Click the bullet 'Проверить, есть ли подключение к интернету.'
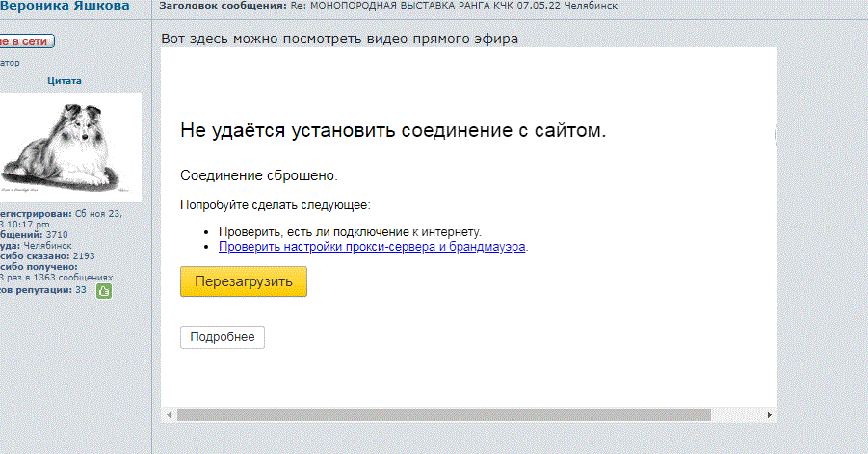Viewport: 868px width, 454px height. click(350, 232)
